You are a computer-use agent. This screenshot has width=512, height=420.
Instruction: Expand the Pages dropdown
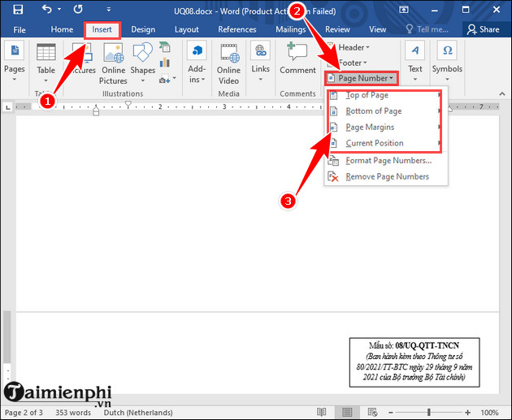[15, 62]
